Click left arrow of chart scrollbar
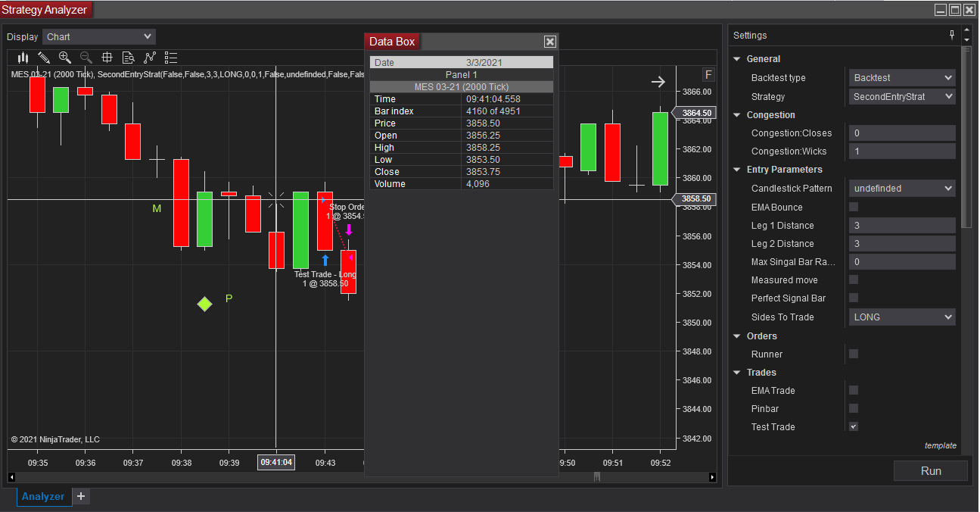The width and height of the screenshot is (980, 512). point(11,477)
